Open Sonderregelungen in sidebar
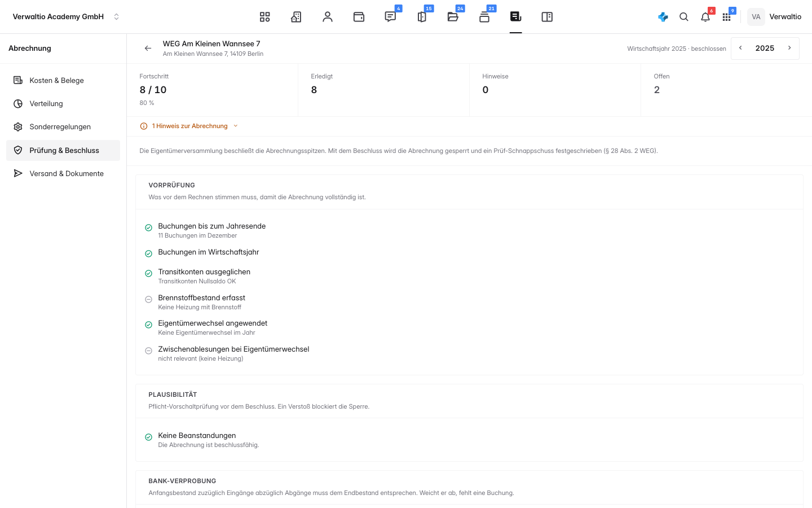This screenshot has height=508, width=812. [x=63, y=127]
